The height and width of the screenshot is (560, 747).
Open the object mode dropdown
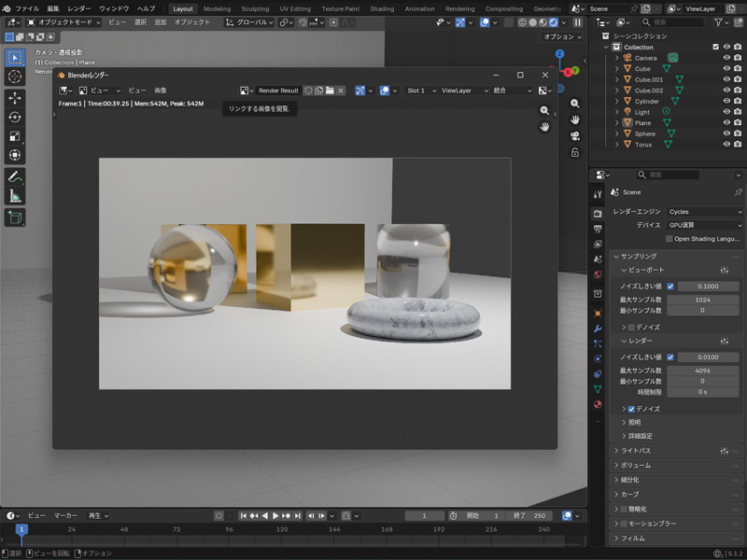point(63,22)
